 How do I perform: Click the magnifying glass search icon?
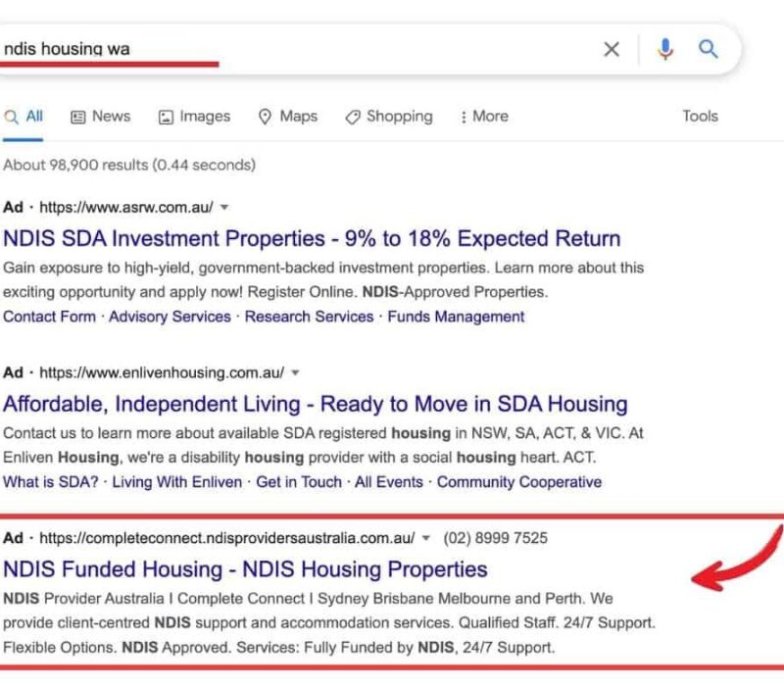(x=709, y=49)
